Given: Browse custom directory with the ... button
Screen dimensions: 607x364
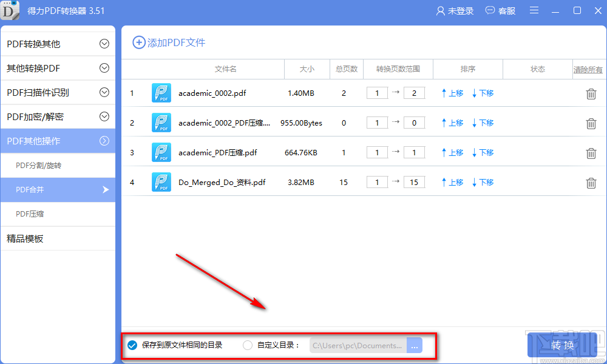Looking at the screenshot, I should click(x=414, y=345).
